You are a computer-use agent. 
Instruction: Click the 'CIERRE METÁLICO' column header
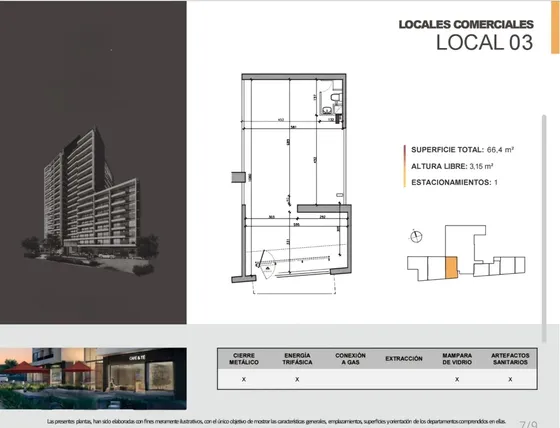244,359
